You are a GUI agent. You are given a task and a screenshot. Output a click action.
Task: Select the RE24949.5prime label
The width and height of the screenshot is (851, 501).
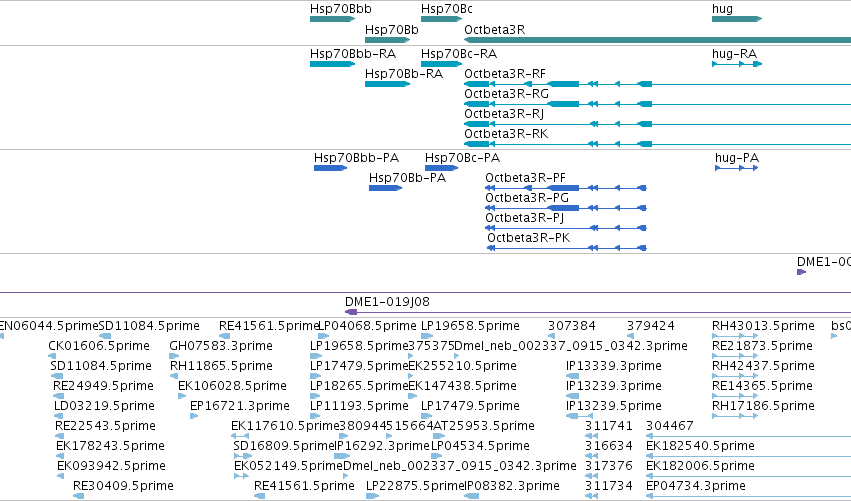coord(103,386)
